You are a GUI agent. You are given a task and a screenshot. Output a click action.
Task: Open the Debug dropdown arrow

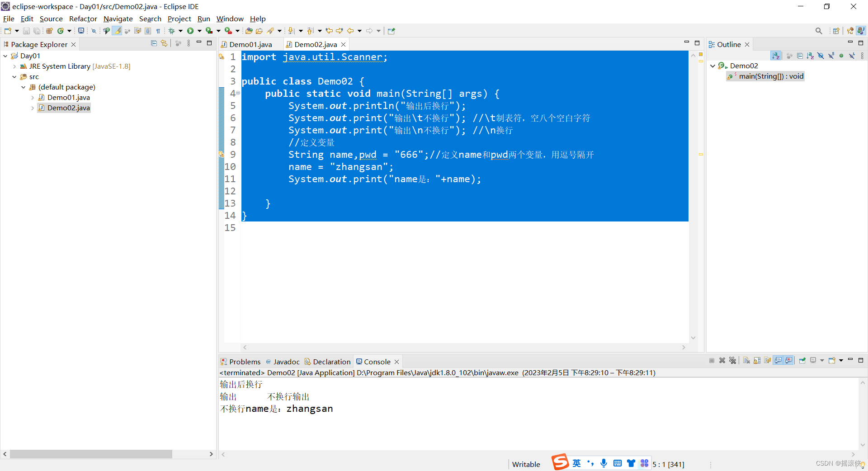pos(180,31)
